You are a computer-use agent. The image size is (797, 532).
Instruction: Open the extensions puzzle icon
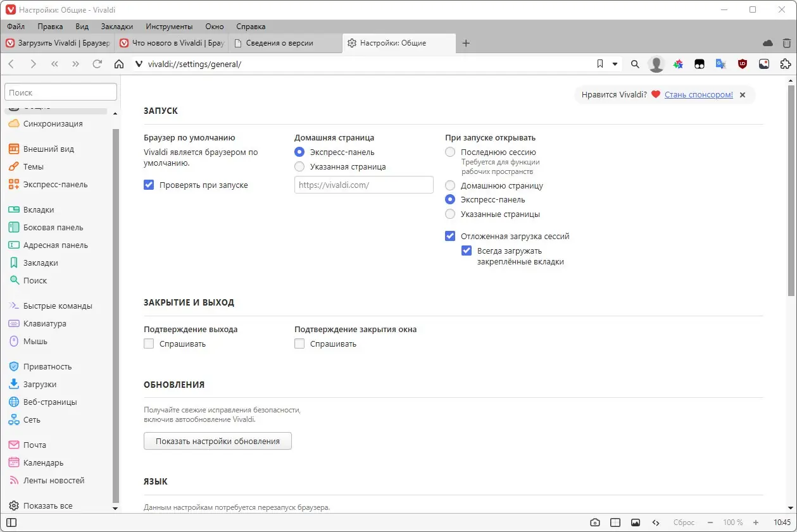[786, 64]
